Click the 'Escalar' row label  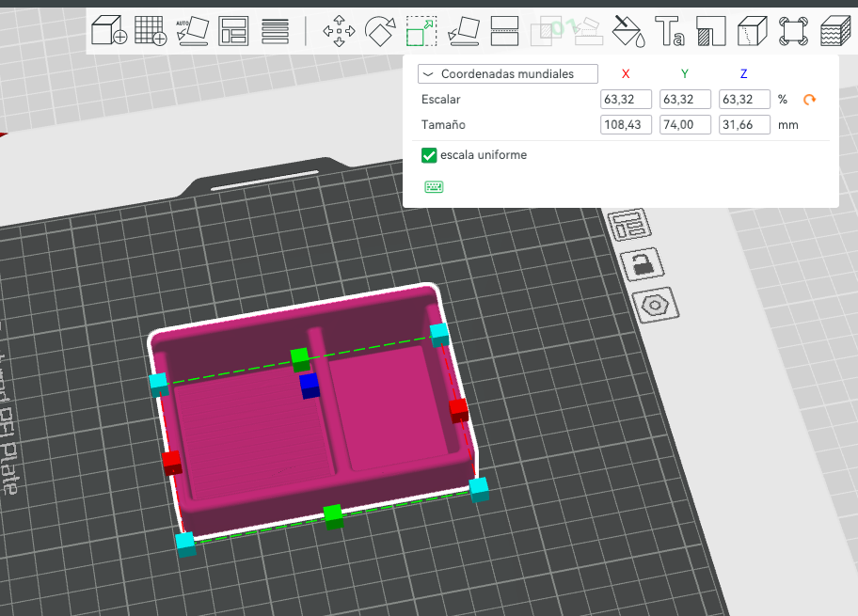[x=440, y=100]
